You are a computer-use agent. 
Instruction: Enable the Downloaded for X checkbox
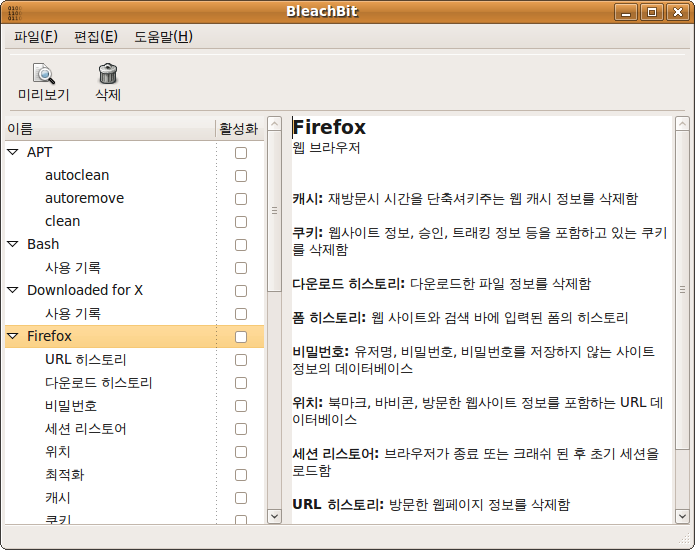pyautogui.click(x=241, y=291)
